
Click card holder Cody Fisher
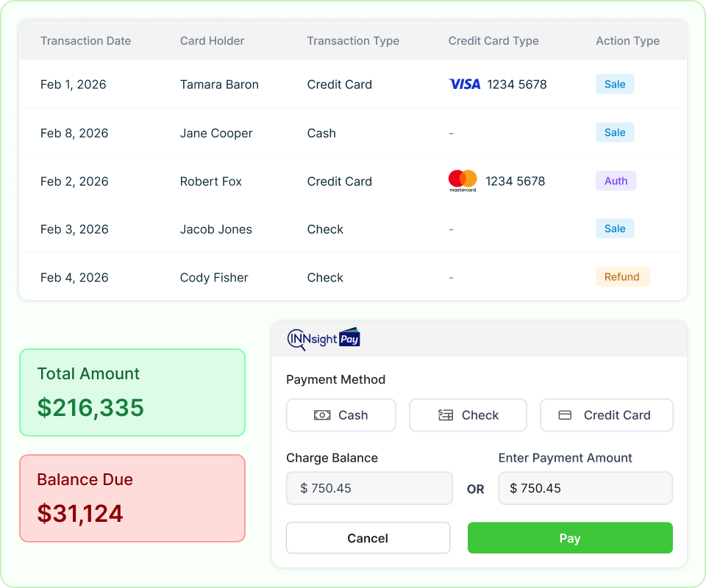click(x=214, y=278)
